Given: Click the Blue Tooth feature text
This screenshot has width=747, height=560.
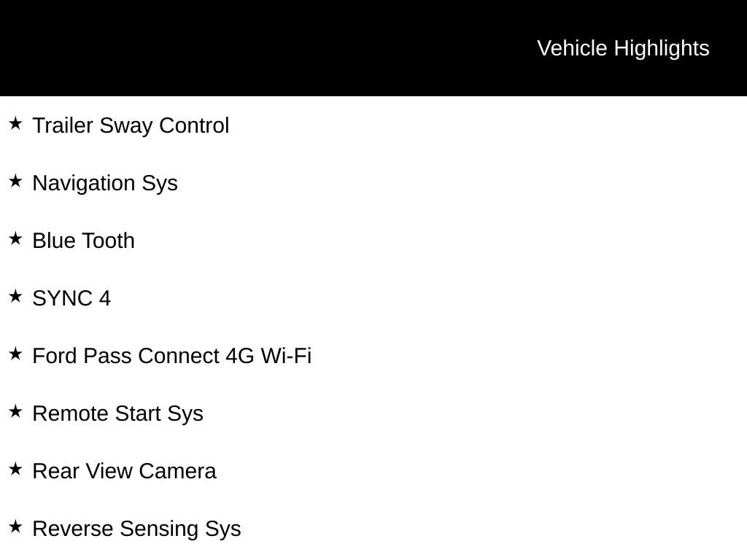Looking at the screenshot, I should coord(84,241).
